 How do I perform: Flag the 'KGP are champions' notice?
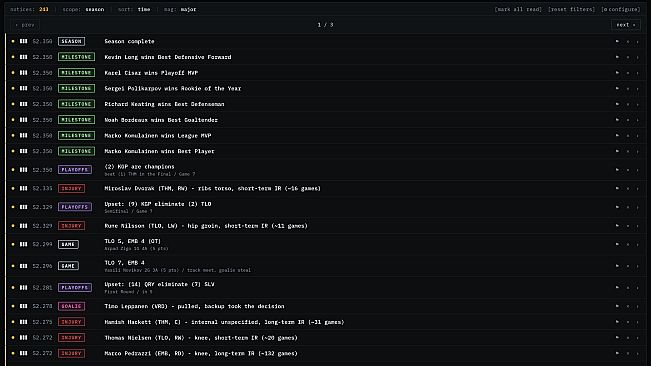click(617, 170)
